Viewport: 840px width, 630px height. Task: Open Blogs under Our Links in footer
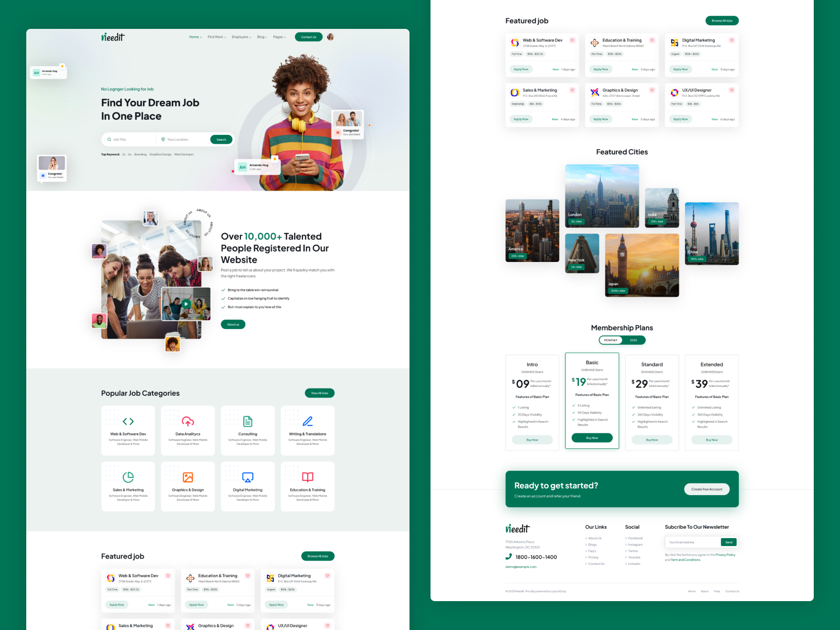point(592,544)
